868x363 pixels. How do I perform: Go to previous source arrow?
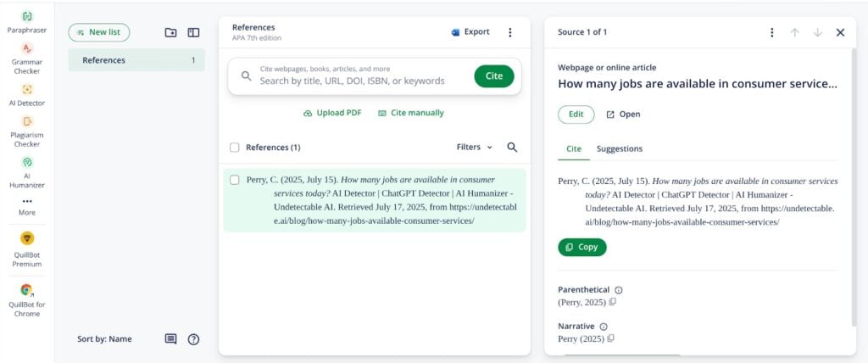(794, 32)
